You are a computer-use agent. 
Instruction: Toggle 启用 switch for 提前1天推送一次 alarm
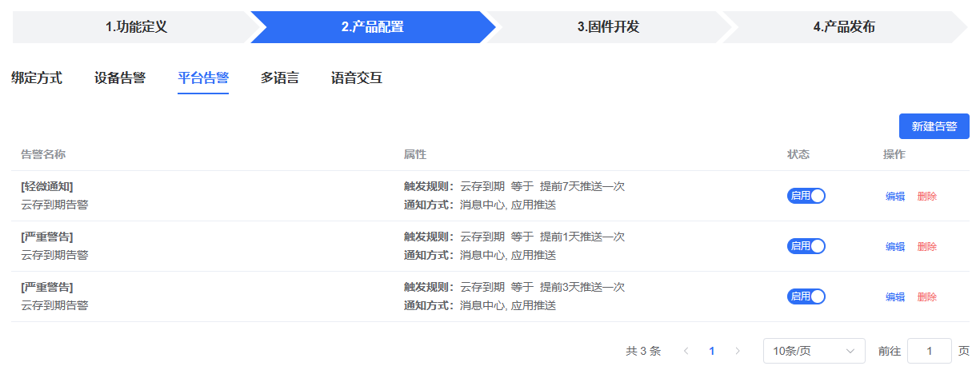click(x=806, y=246)
